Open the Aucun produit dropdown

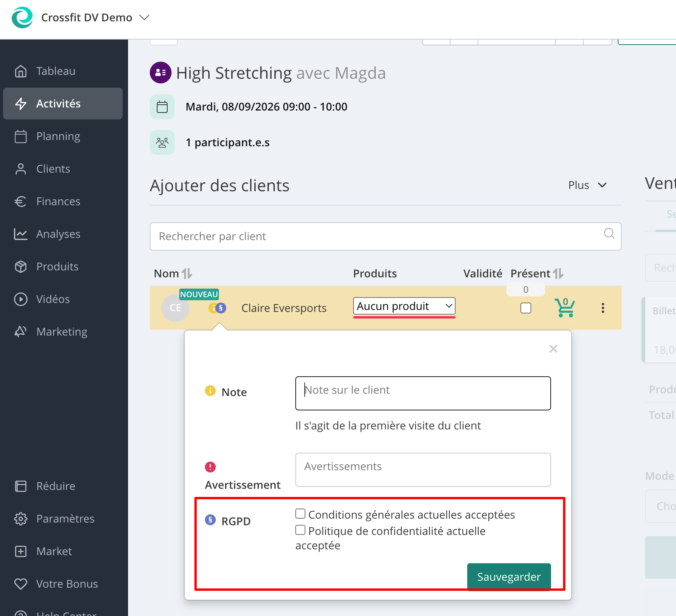coord(404,306)
